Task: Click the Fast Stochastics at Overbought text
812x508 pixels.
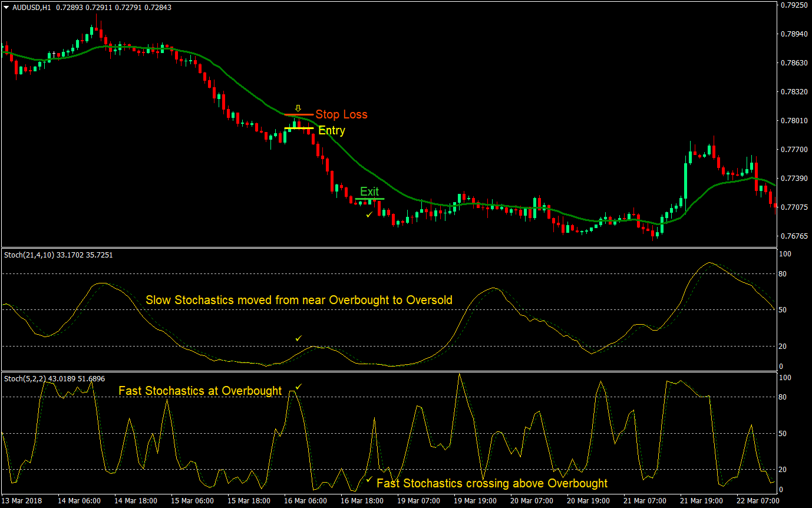Action: click(x=200, y=391)
